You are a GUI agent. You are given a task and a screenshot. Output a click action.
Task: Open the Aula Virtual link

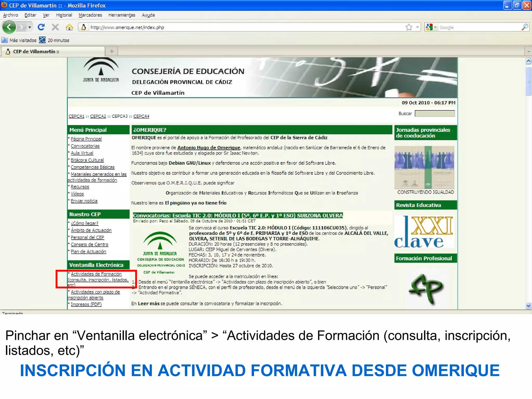82,153
